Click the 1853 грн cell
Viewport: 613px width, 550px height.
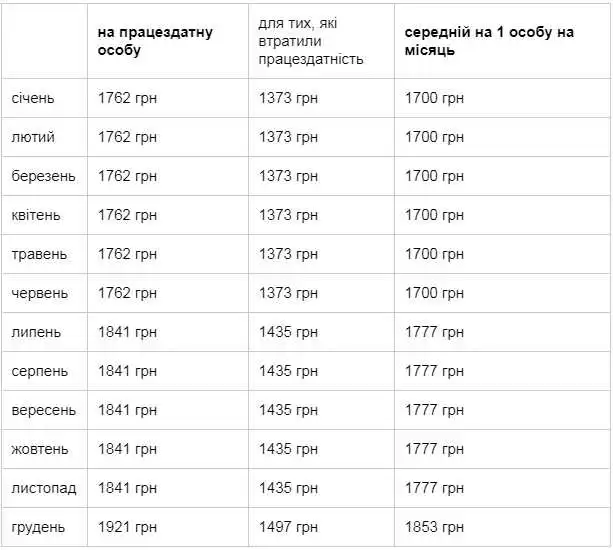point(434,527)
